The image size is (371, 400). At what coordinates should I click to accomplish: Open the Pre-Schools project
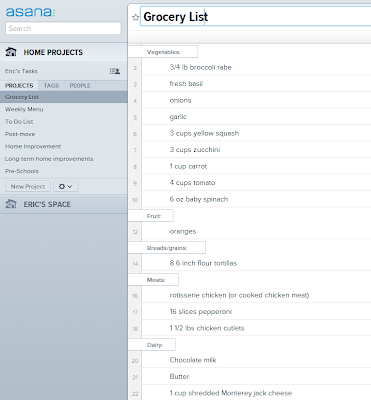coord(22,171)
